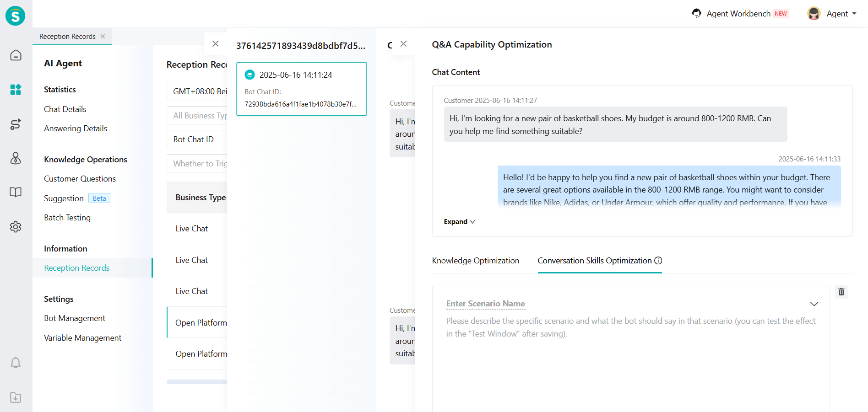This screenshot has height=412, width=868.
Task: Click the Bot Chat ID value 72938bda...
Action: pyautogui.click(x=300, y=104)
